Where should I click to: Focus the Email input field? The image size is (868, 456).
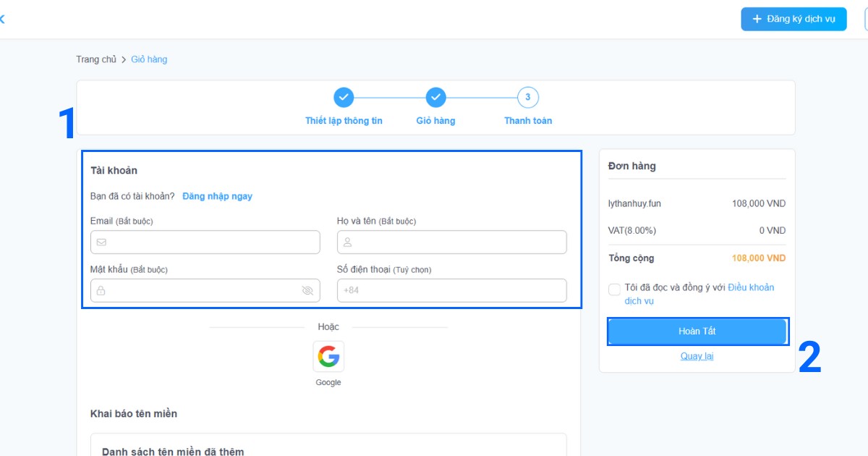point(210,242)
